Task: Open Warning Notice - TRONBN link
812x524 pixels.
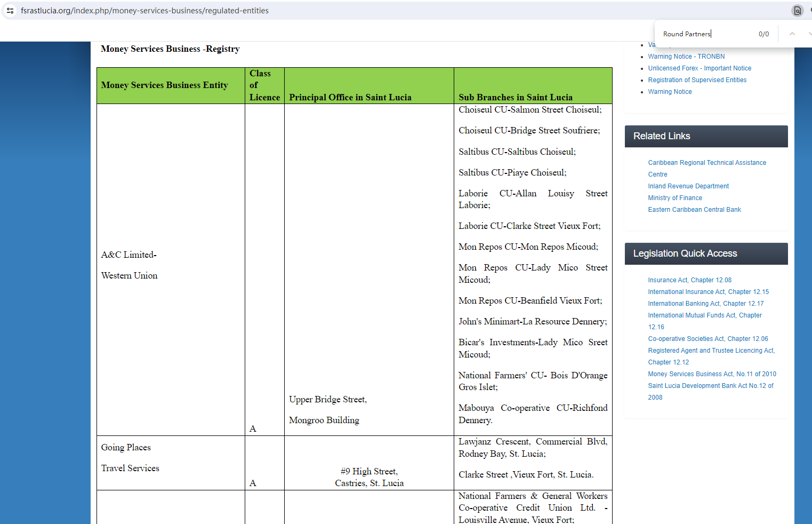Action: (686, 57)
